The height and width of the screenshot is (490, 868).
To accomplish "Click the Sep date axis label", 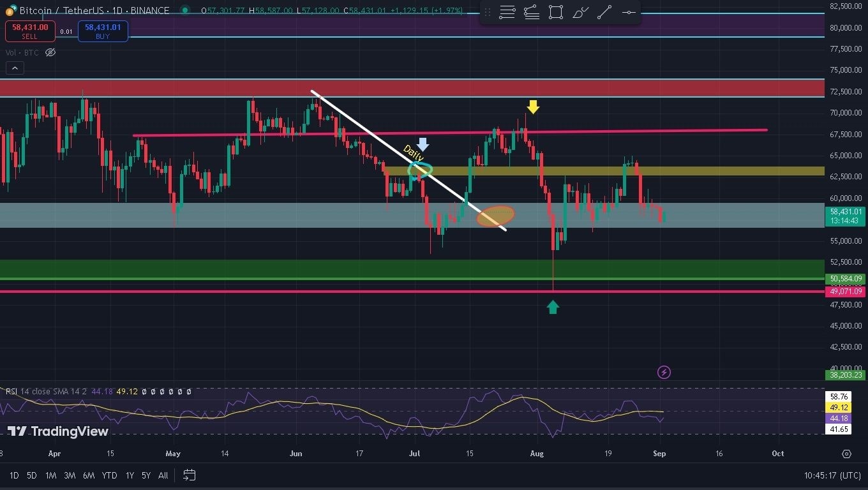I will point(659,454).
